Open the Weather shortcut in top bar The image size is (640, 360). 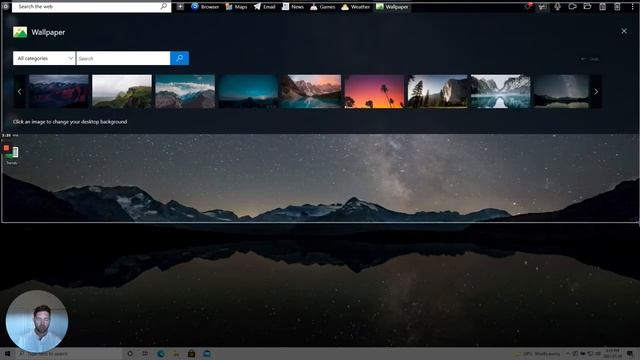[x=356, y=7]
